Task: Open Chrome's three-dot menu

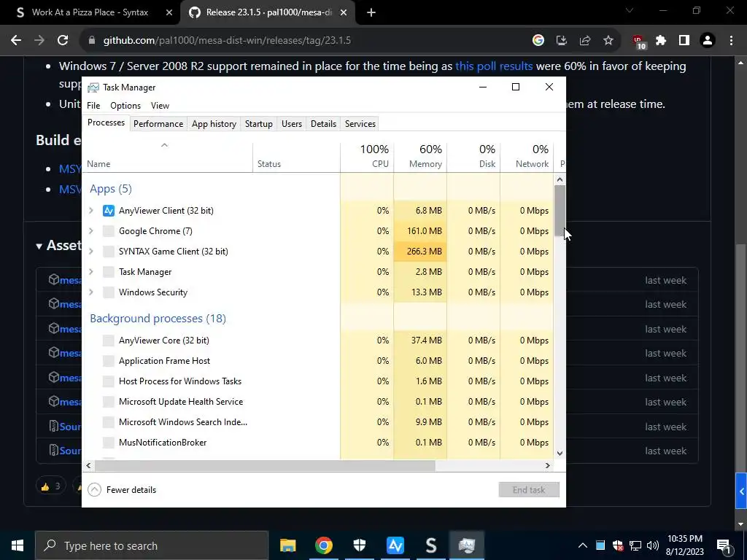Action: coord(731,41)
